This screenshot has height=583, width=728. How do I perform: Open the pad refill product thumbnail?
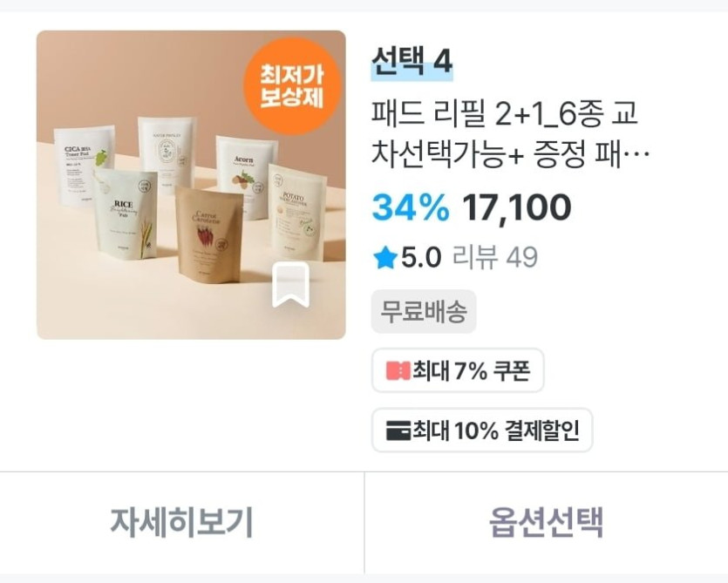click(x=191, y=185)
